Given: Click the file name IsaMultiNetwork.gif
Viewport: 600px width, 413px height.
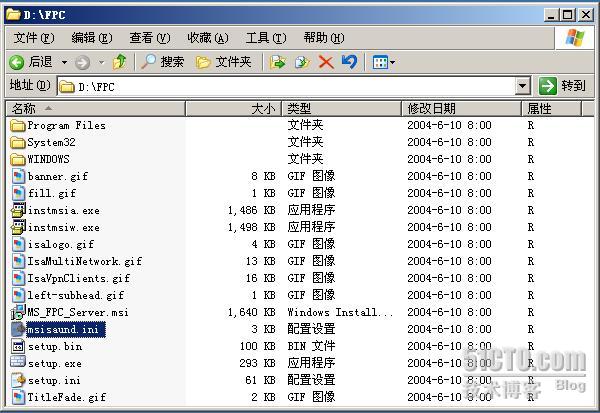Looking at the screenshot, I should click(x=85, y=261).
